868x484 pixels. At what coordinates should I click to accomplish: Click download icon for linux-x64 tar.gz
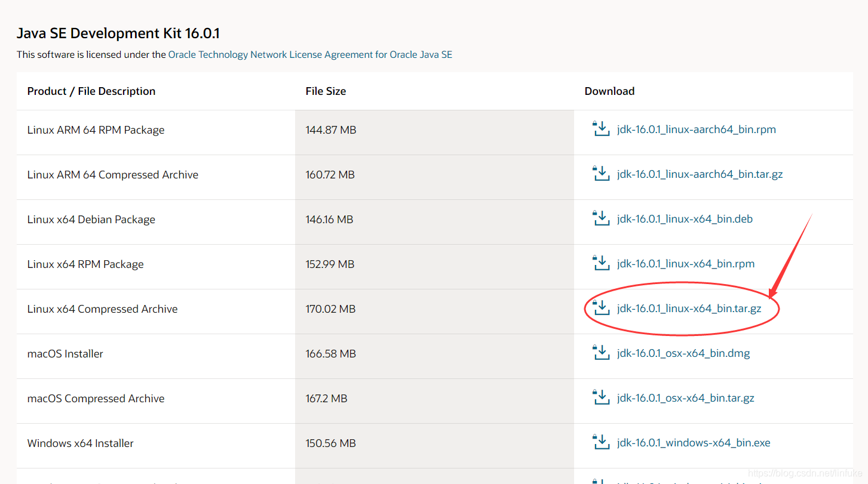pos(601,307)
